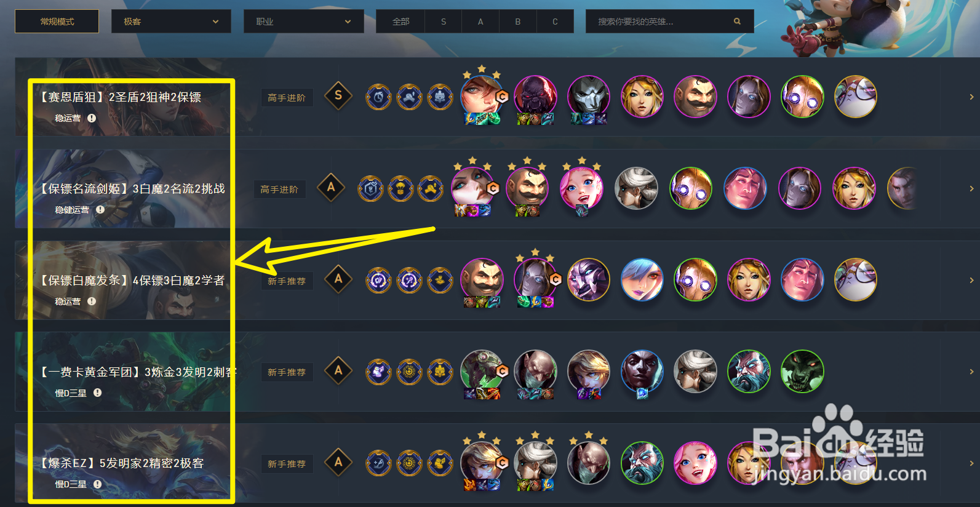Click the A tier badge of 爆杀EZ
This screenshot has width=980, height=507.
point(338,462)
